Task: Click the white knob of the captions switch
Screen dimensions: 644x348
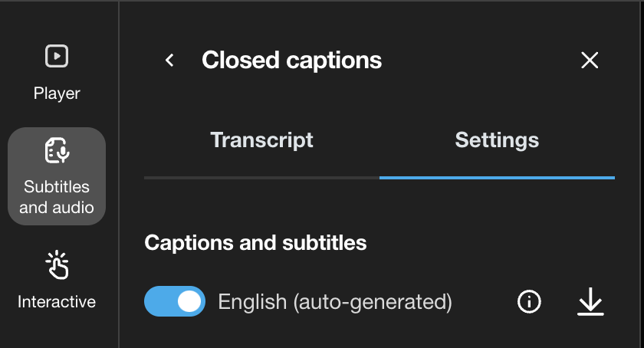Action: pos(189,302)
